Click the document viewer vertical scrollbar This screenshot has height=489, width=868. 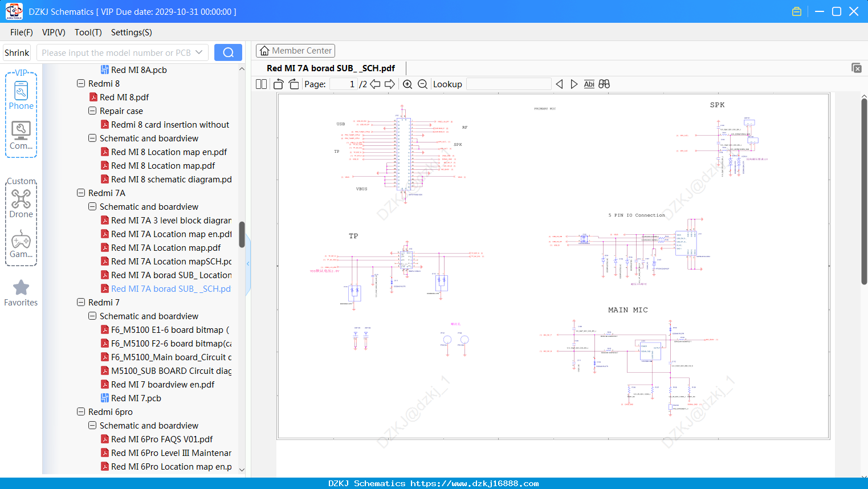click(x=864, y=191)
